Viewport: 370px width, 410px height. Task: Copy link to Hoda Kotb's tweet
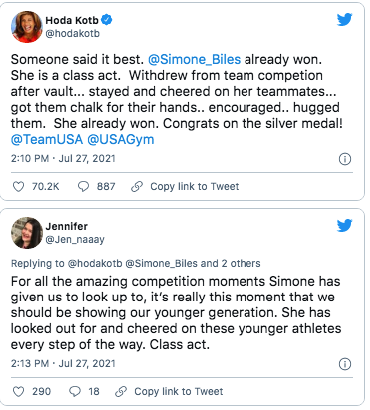tap(185, 187)
